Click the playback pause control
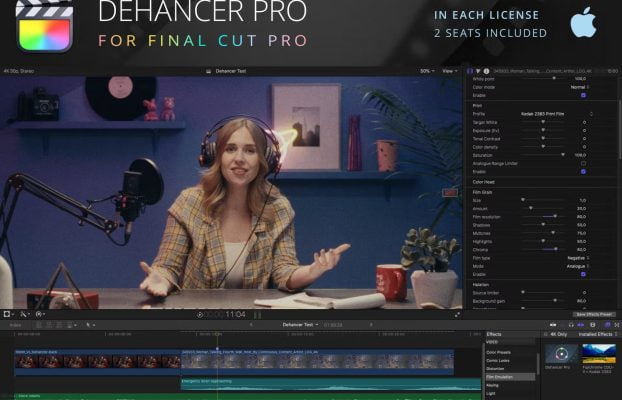This screenshot has width=622, height=400. (x=257, y=315)
